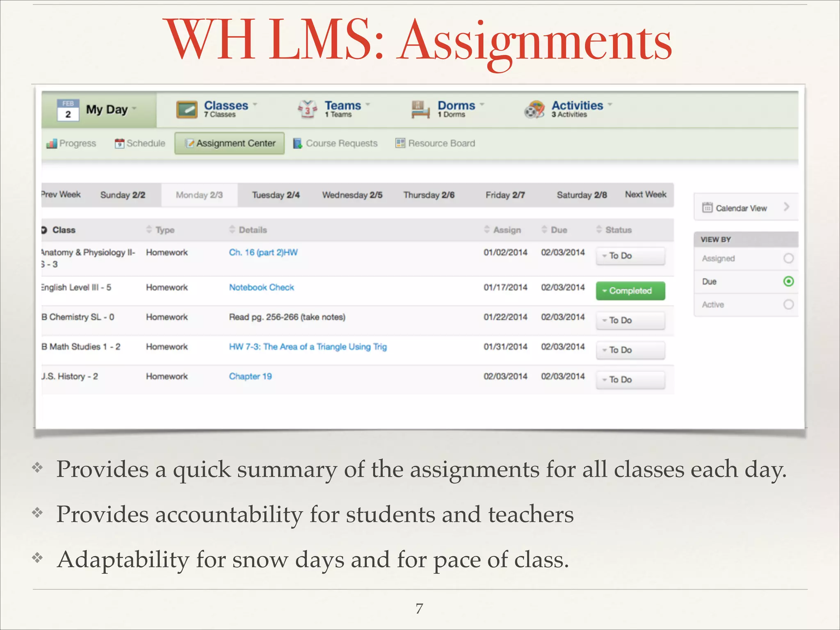
Task: Click the Calendar View calendar icon
Action: tap(707, 208)
